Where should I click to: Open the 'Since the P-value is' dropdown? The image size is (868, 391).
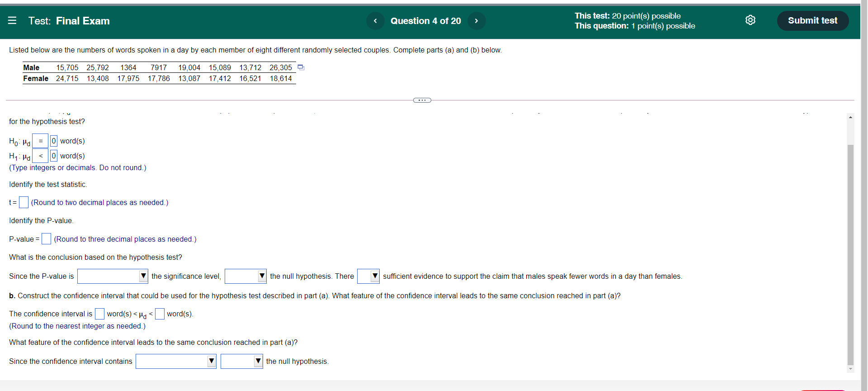tap(113, 276)
